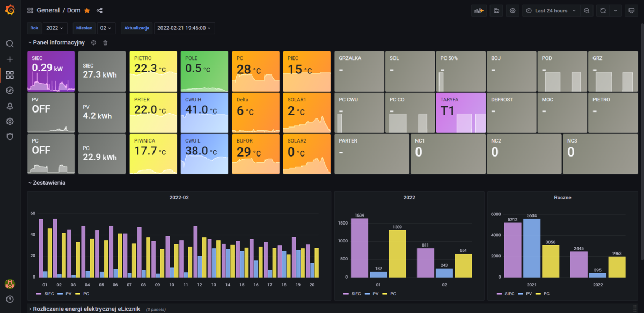Open the Explore compass icon

(10, 91)
